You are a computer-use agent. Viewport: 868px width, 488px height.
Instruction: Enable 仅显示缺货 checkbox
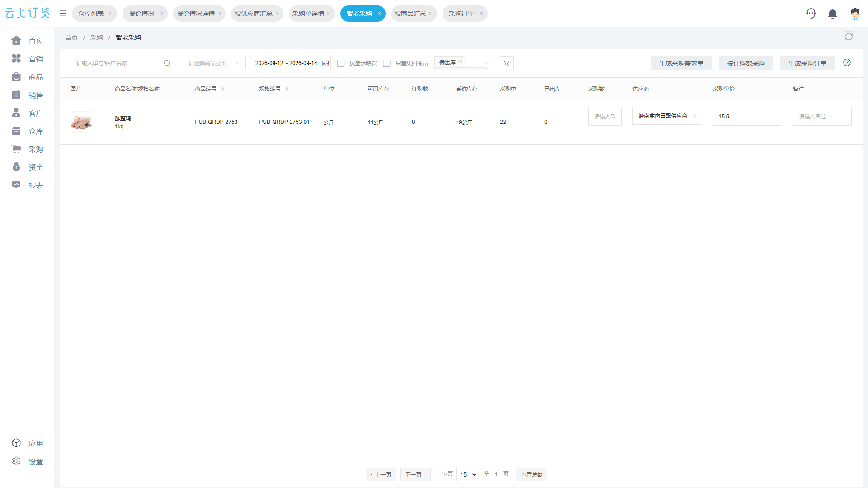(x=341, y=63)
